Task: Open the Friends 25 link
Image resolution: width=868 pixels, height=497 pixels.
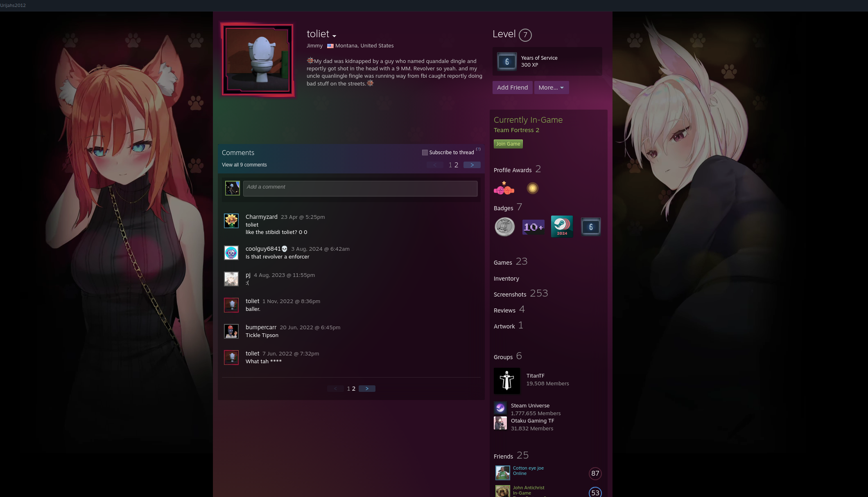Action: [x=511, y=456]
